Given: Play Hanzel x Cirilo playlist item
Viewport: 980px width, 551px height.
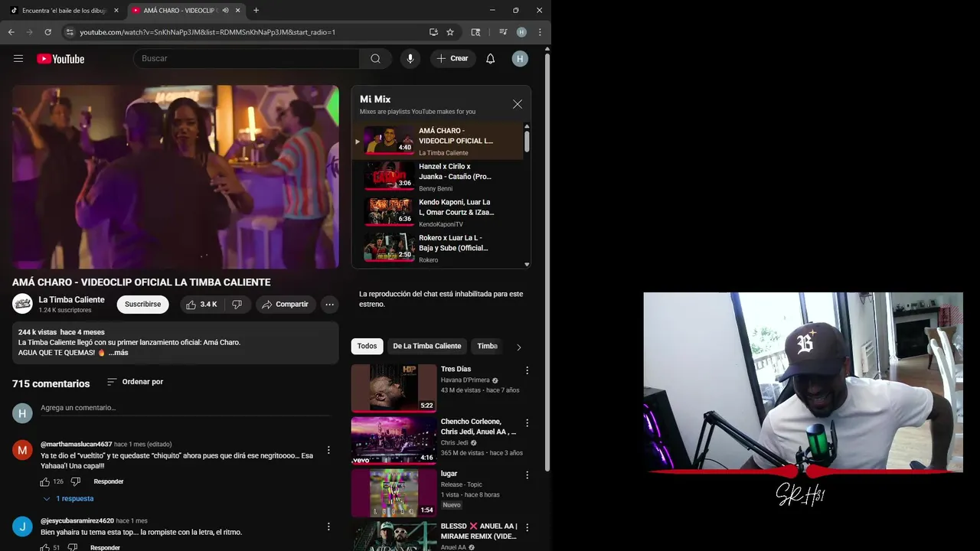Looking at the screenshot, I should pos(438,177).
